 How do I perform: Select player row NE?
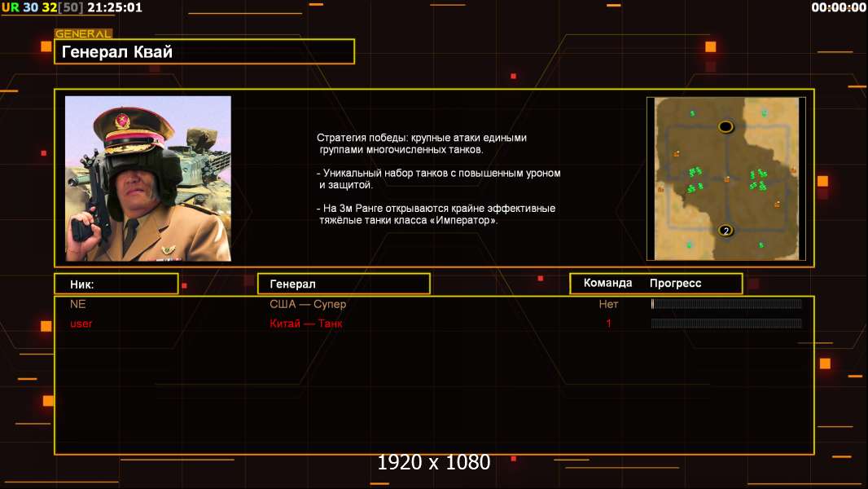(x=434, y=304)
